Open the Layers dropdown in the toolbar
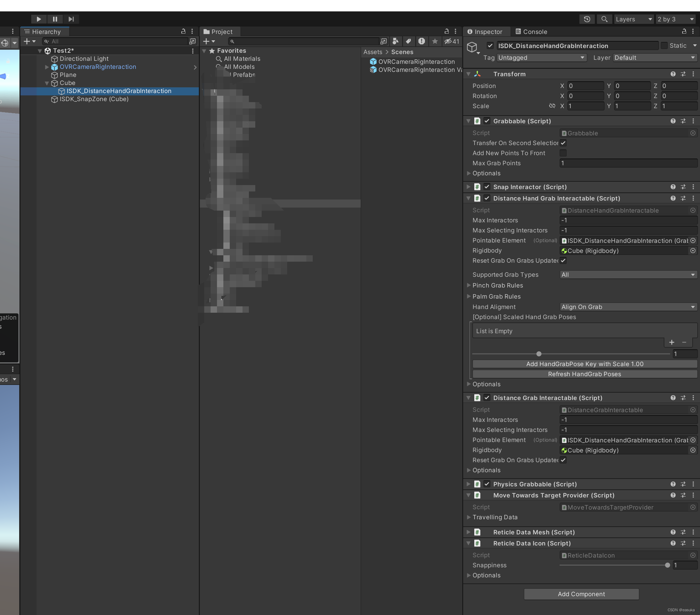This screenshot has height=615, width=700. click(x=633, y=19)
